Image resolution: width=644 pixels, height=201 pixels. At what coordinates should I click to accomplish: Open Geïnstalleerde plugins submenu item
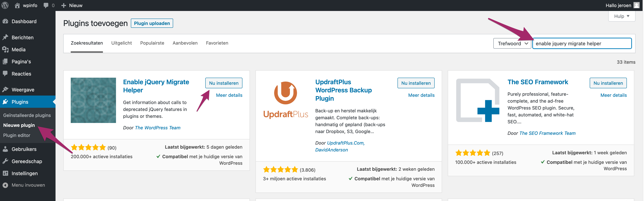(27, 115)
